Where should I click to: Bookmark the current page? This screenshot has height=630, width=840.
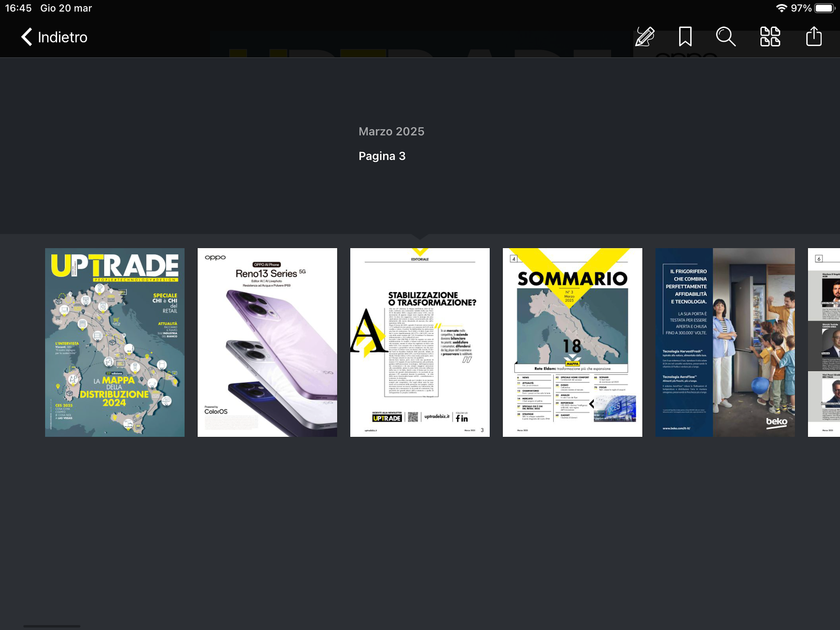click(685, 37)
